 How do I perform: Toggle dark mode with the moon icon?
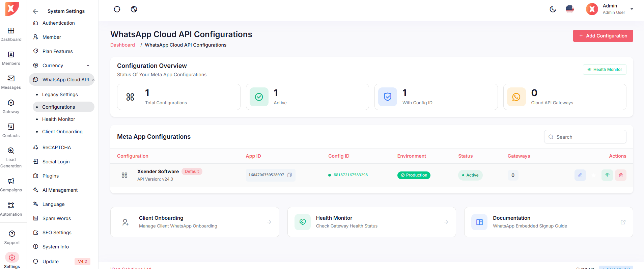coord(553,9)
